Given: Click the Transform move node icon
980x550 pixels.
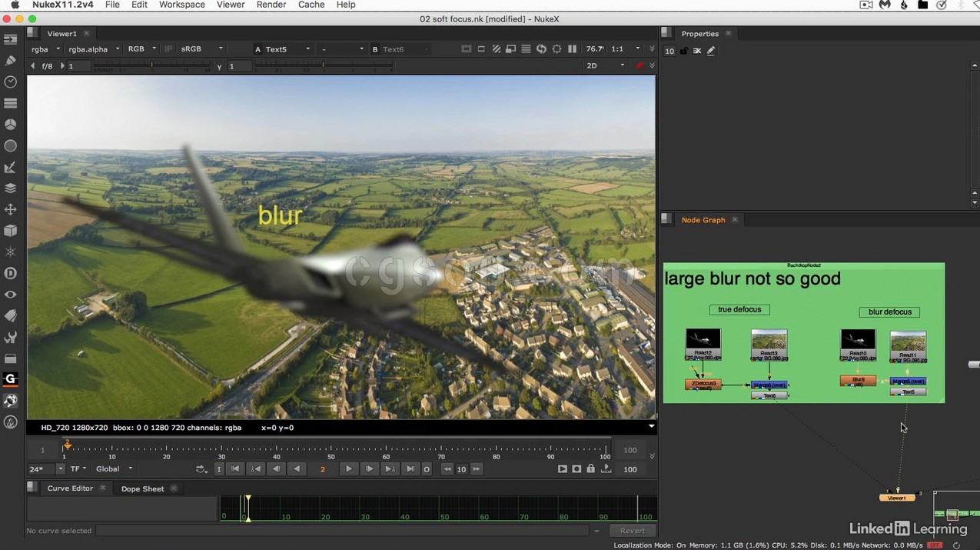Looking at the screenshot, I should pyautogui.click(x=11, y=209).
